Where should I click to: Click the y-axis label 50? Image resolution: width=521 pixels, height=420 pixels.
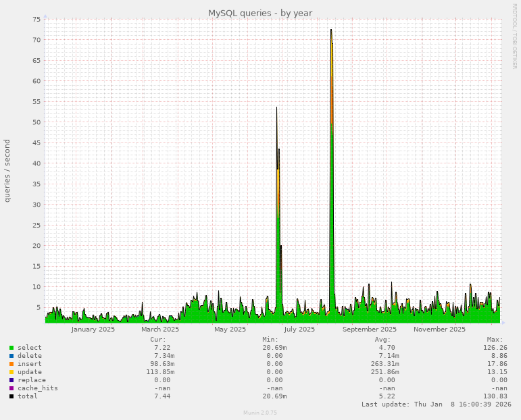click(36, 122)
